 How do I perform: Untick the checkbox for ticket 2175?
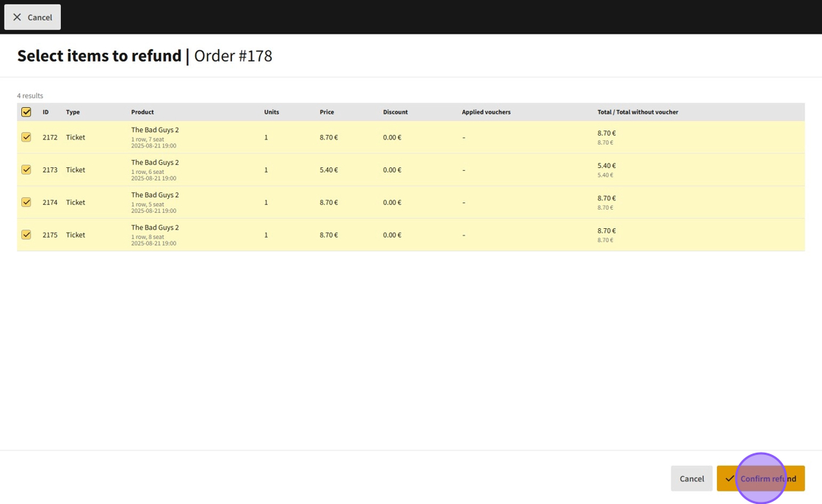tap(26, 235)
